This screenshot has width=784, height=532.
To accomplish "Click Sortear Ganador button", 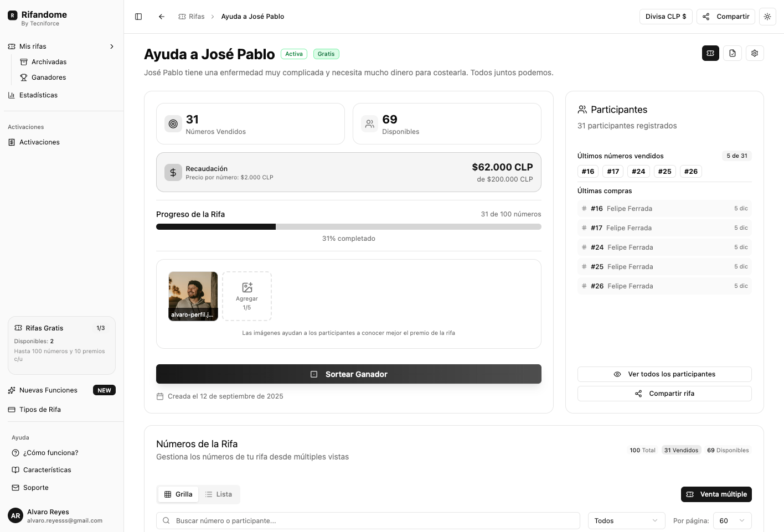I will click(x=349, y=374).
